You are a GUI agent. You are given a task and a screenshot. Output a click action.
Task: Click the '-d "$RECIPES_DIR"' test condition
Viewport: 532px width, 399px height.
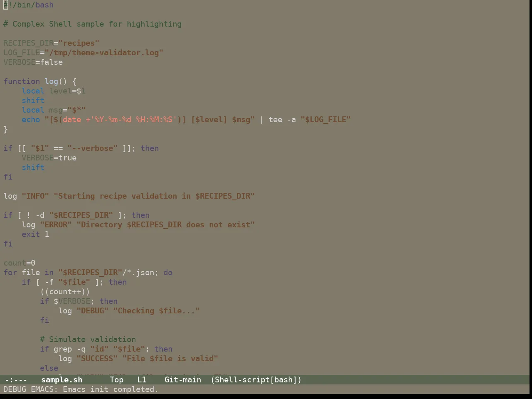74,215
